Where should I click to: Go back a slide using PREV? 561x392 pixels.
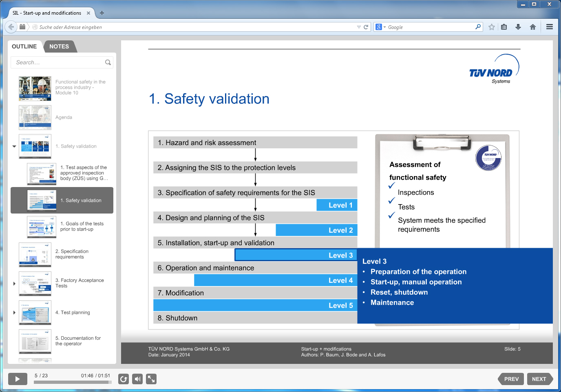(511, 379)
